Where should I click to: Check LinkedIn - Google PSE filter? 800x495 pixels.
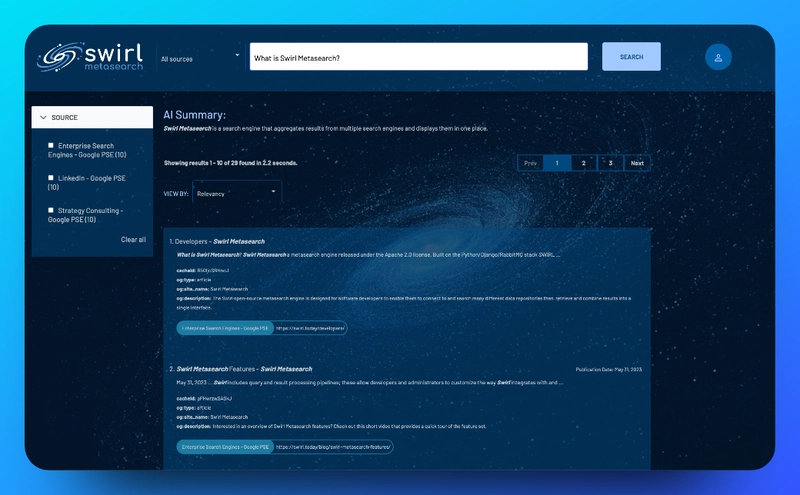pos(51,178)
